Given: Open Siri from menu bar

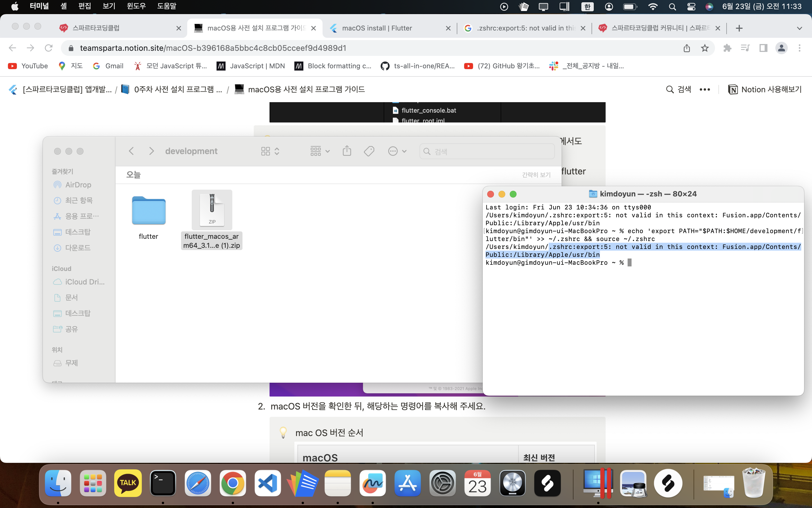Looking at the screenshot, I should pos(709,7).
